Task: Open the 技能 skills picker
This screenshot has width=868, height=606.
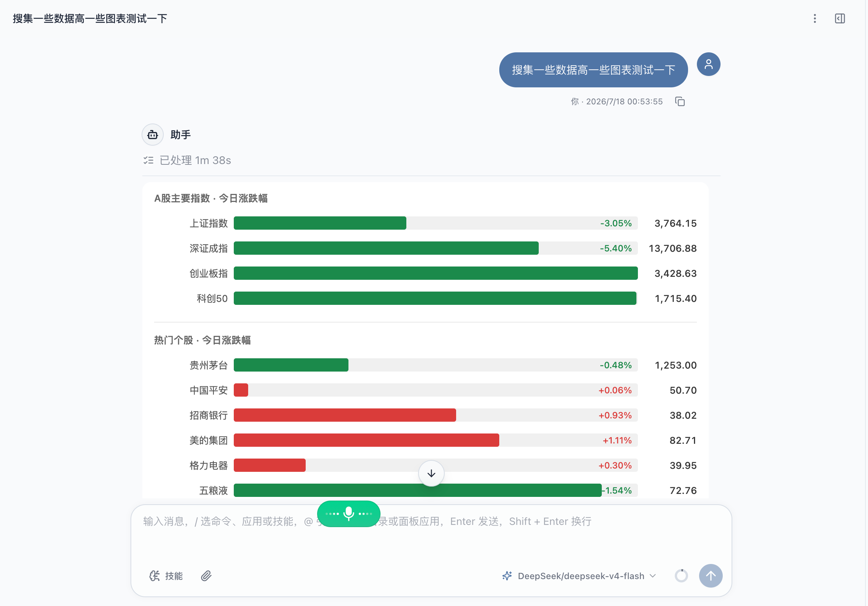Action: coord(166,576)
